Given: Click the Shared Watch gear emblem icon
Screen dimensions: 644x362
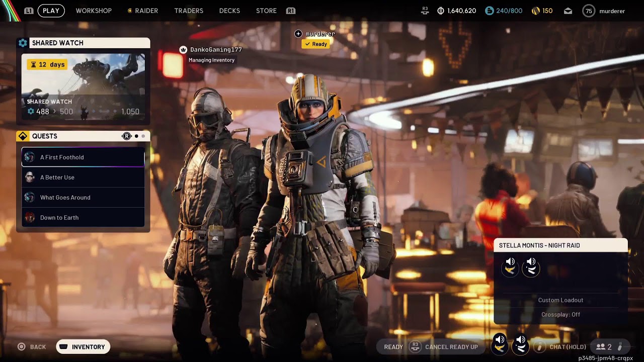Looking at the screenshot, I should tap(23, 43).
